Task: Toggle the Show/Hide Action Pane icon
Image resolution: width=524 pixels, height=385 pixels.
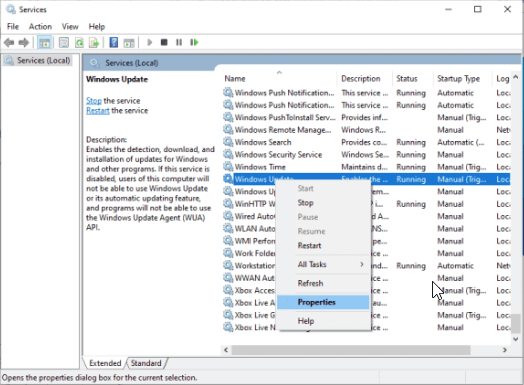Action: pyautogui.click(x=129, y=42)
